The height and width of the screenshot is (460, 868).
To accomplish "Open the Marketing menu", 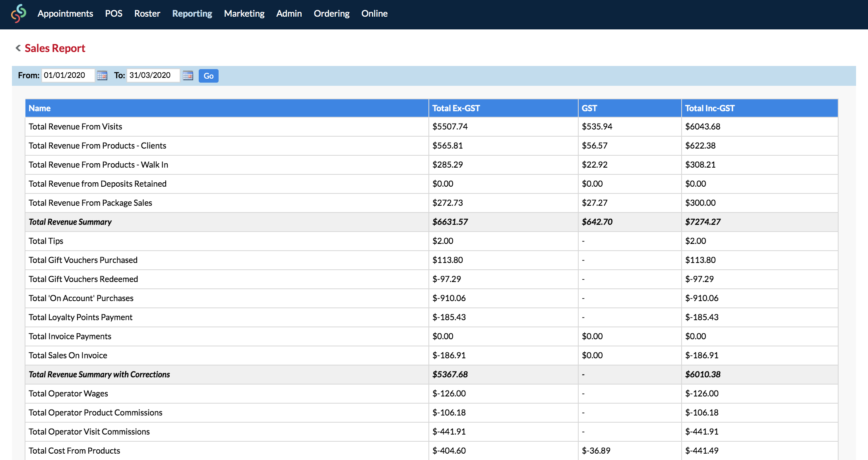I will [x=244, y=14].
